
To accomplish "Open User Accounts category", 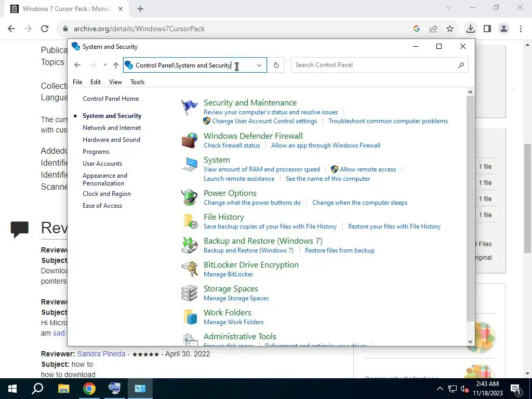I will pyautogui.click(x=102, y=164).
